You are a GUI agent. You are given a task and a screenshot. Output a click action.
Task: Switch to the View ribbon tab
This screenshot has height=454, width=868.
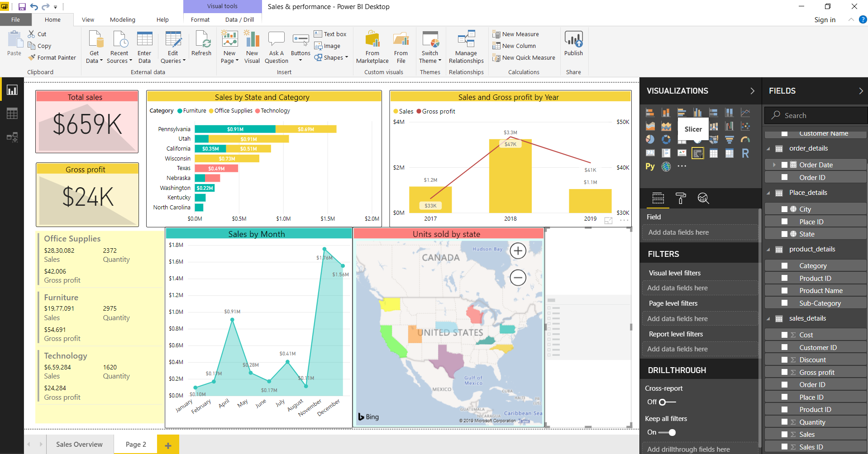pyautogui.click(x=88, y=19)
